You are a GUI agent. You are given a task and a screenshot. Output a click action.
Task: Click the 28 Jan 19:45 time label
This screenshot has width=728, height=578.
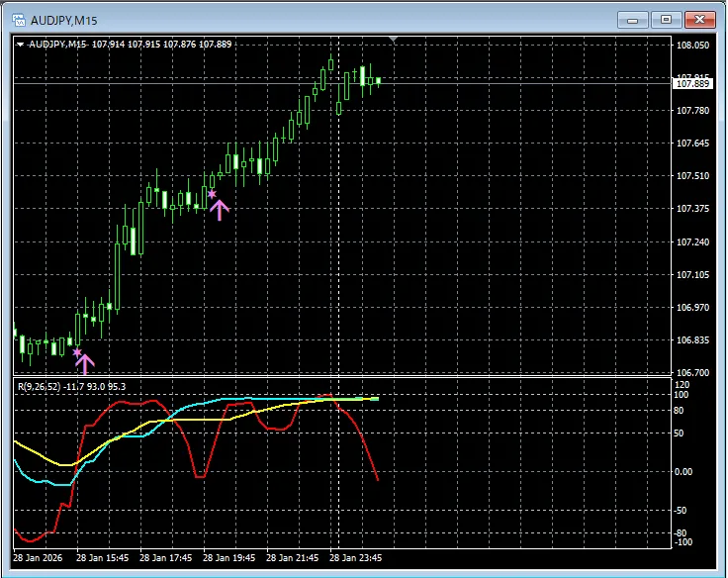pos(226,557)
